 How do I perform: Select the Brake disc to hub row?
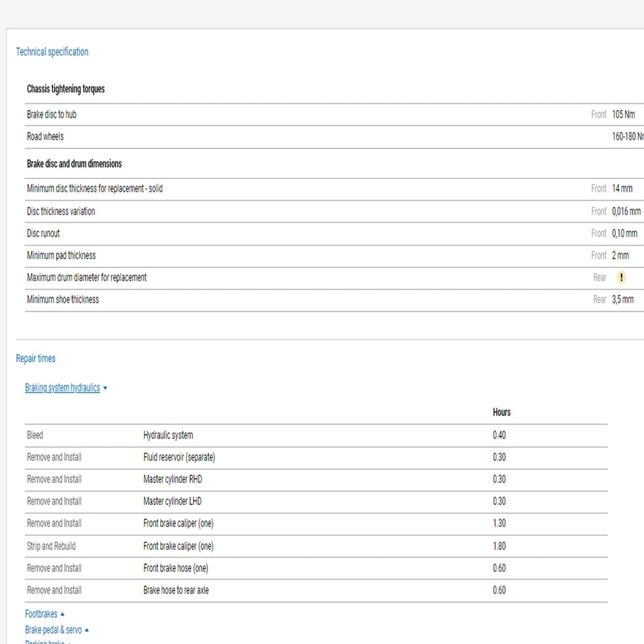click(334, 115)
